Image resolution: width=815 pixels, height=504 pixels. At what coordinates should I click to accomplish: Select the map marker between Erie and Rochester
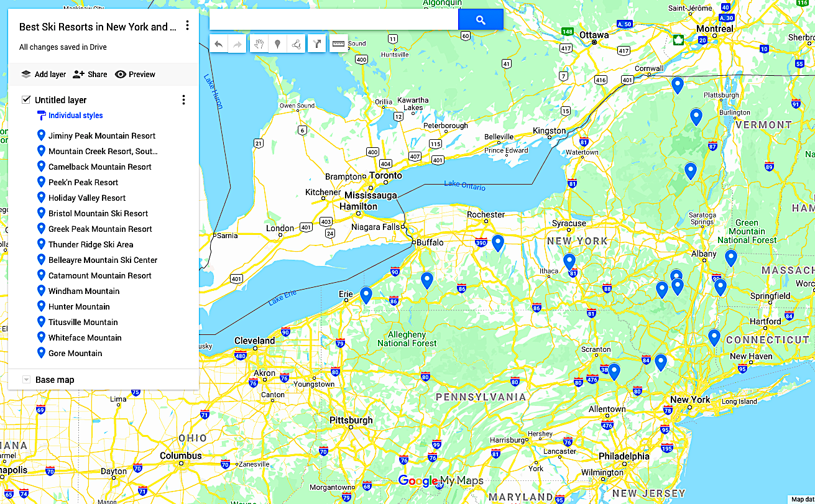coord(426,281)
